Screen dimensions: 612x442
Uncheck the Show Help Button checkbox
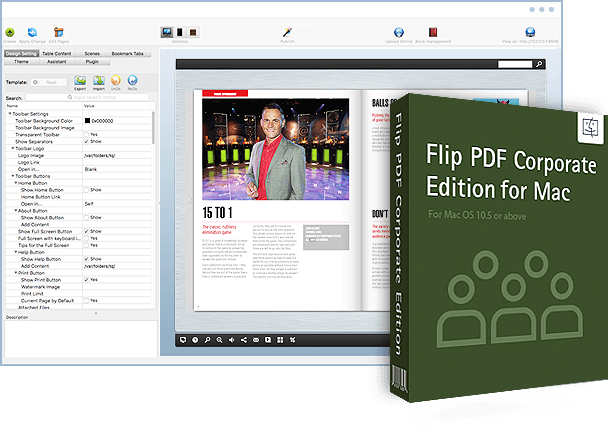(x=86, y=259)
